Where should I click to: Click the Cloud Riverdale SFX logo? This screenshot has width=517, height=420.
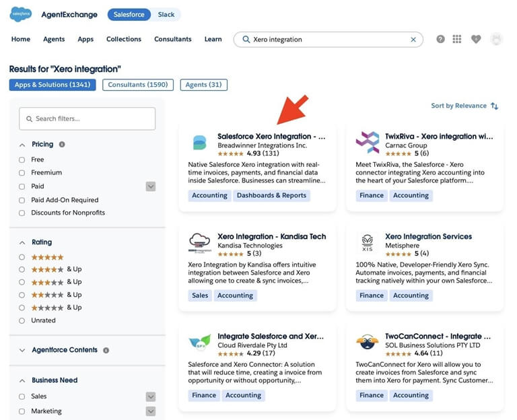[199, 342]
